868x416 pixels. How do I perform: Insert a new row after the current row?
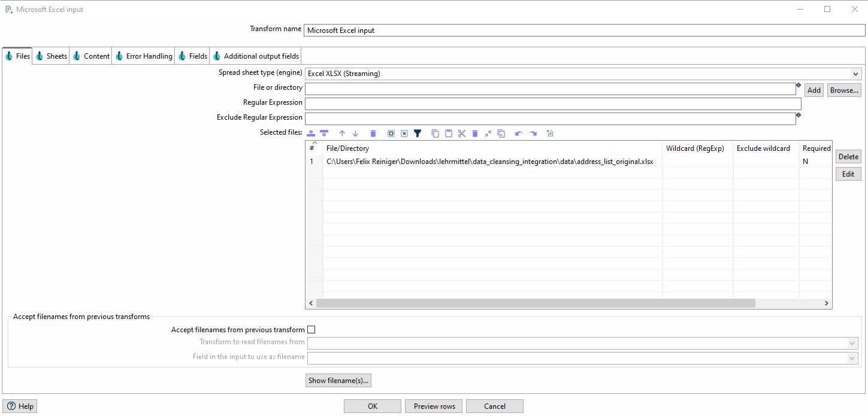(324, 133)
